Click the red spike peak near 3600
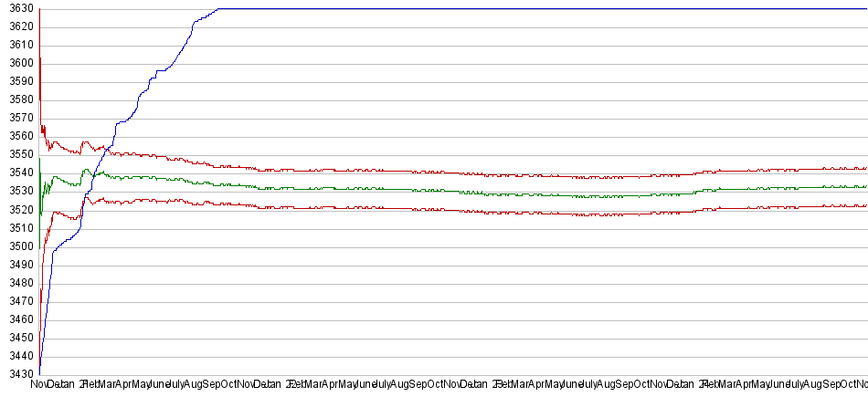Screen dimensions: 868x397 click(x=40, y=58)
